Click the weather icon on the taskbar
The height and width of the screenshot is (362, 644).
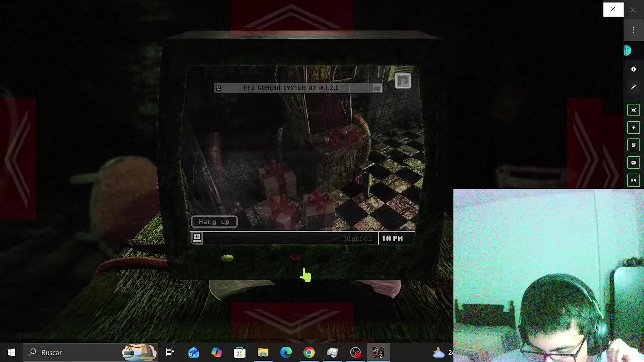tap(439, 353)
